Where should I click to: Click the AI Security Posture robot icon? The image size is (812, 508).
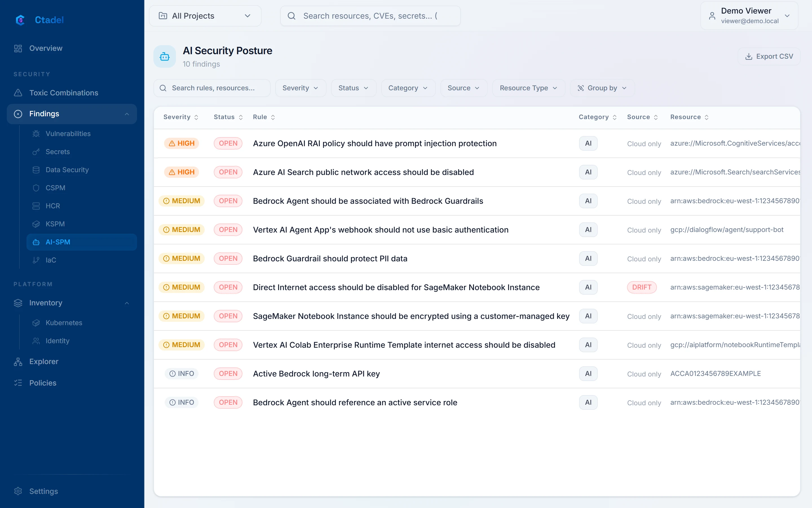click(164, 56)
